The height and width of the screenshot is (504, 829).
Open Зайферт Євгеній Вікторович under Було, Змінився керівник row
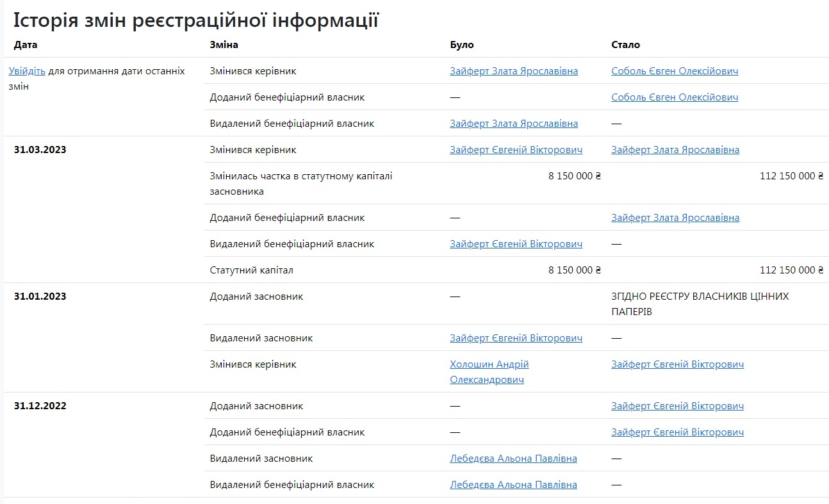pos(516,150)
